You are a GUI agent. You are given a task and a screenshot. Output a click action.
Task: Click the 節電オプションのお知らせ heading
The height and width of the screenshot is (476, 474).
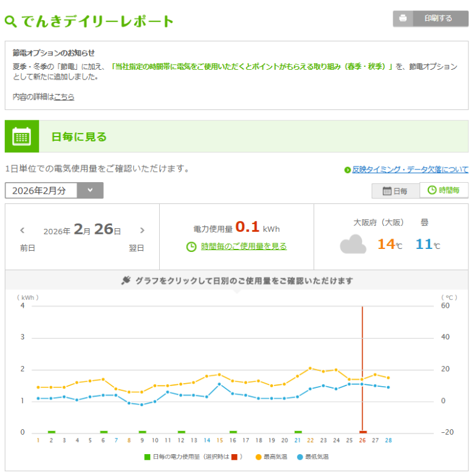53,53
